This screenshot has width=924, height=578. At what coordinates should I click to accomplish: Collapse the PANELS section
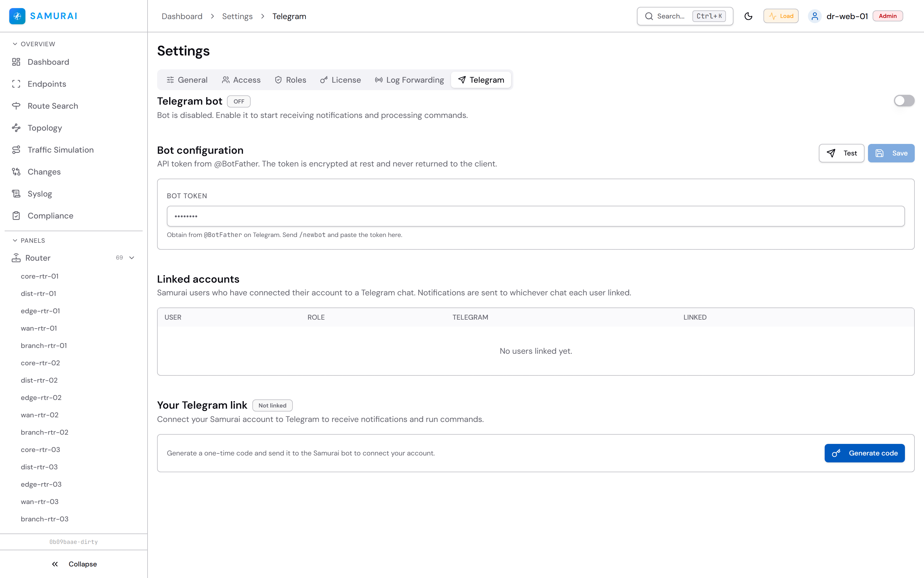pos(29,240)
